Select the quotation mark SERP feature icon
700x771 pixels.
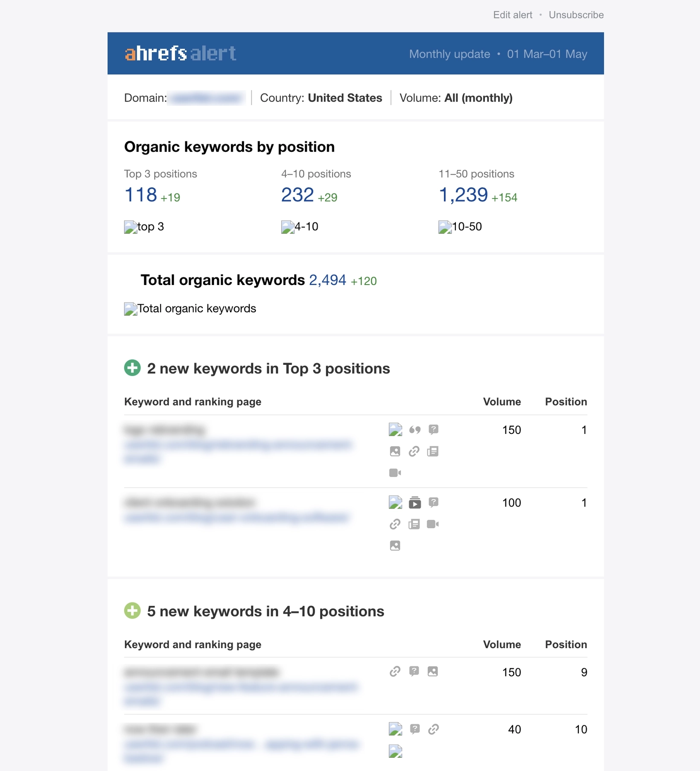click(414, 430)
